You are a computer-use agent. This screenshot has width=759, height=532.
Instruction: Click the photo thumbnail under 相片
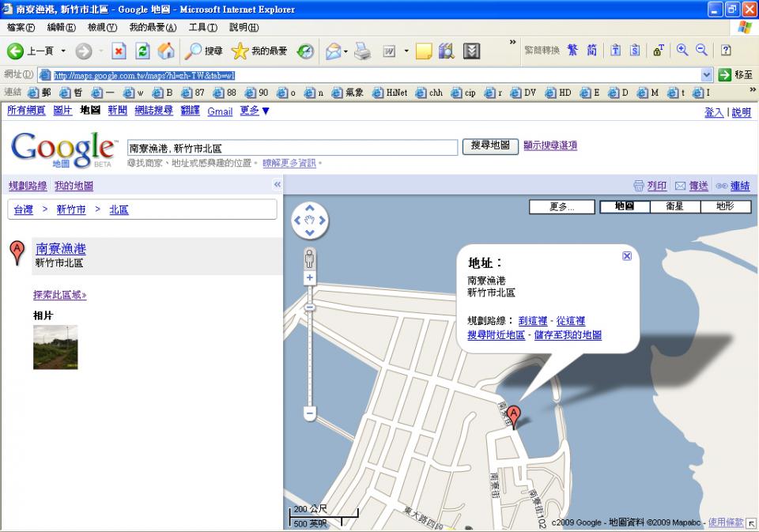tap(55, 347)
